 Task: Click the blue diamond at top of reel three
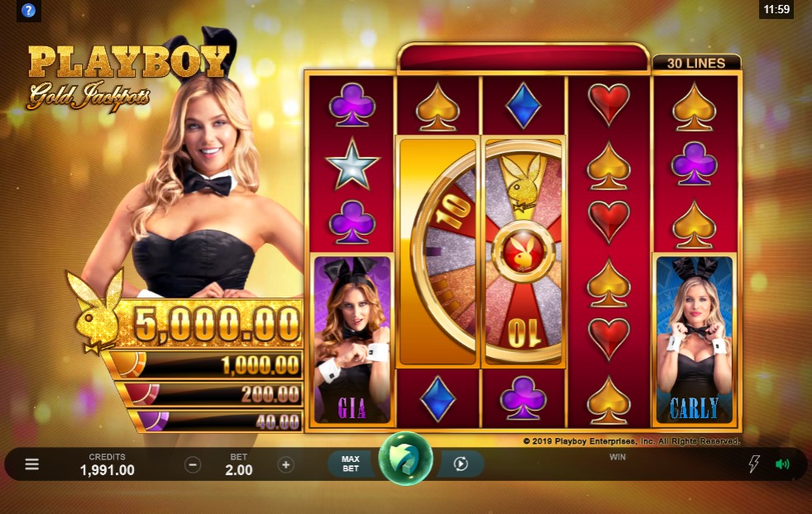pyautogui.click(x=523, y=106)
